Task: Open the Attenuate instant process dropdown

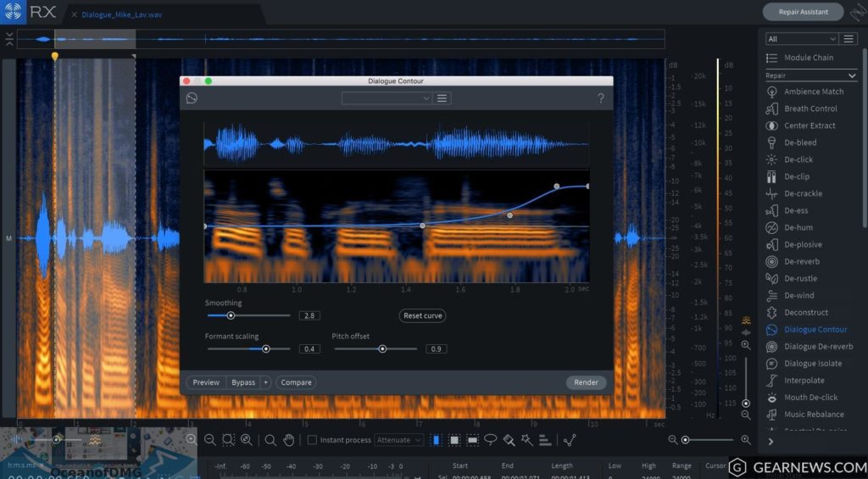Action: (398, 440)
